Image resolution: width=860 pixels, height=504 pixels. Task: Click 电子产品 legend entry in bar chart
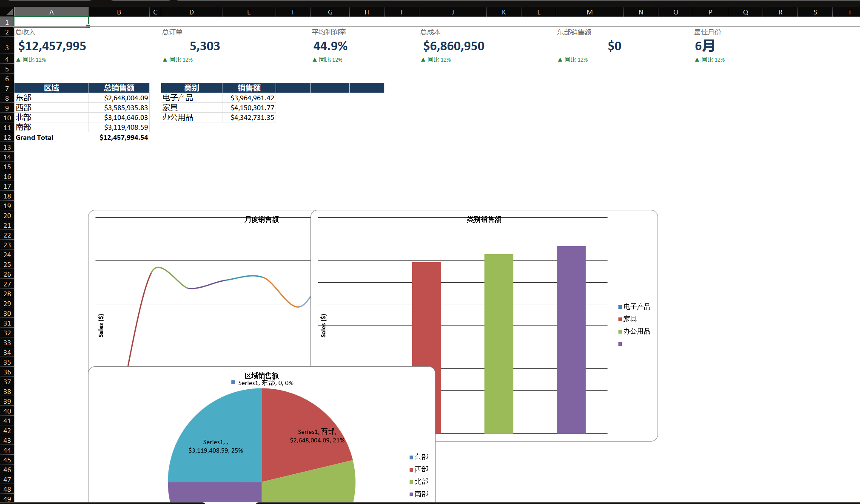pos(634,307)
